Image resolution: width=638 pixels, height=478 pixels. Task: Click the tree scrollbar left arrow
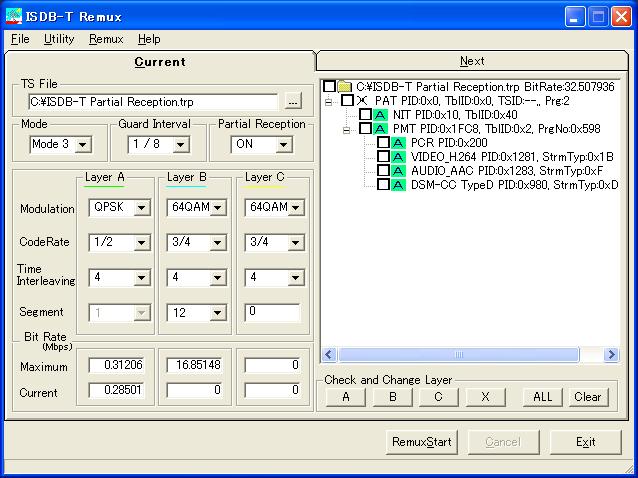(329, 355)
